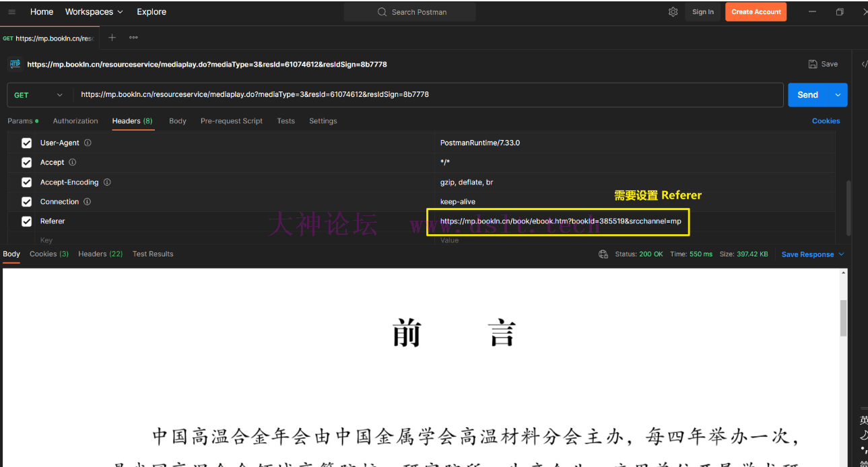
Task: Open the hamburger main menu icon
Action: 12,11
